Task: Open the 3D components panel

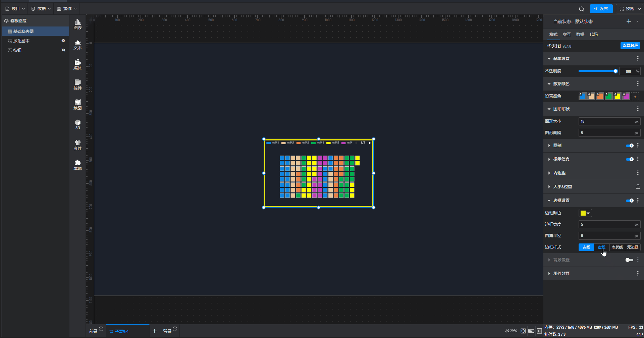Action: point(77,124)
